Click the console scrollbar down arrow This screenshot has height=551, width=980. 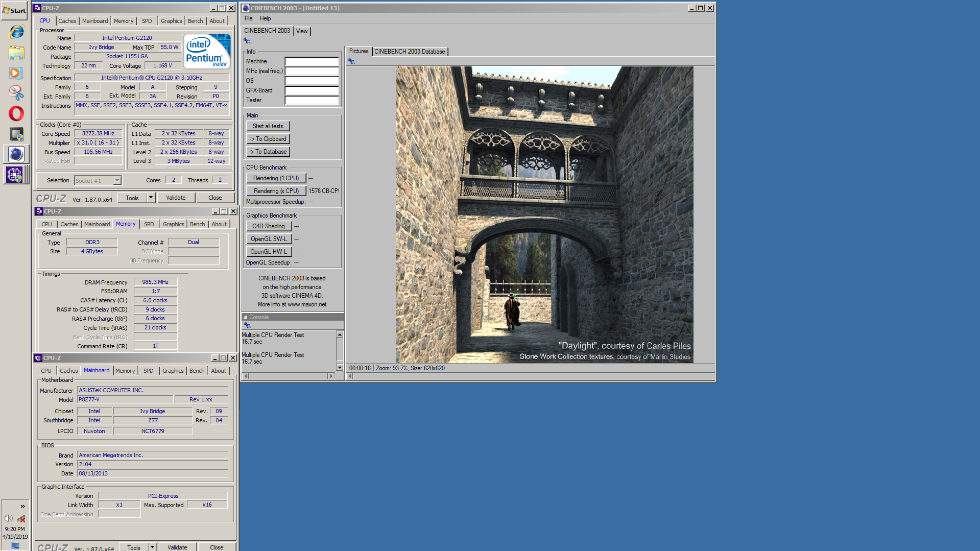pos(340,368)
